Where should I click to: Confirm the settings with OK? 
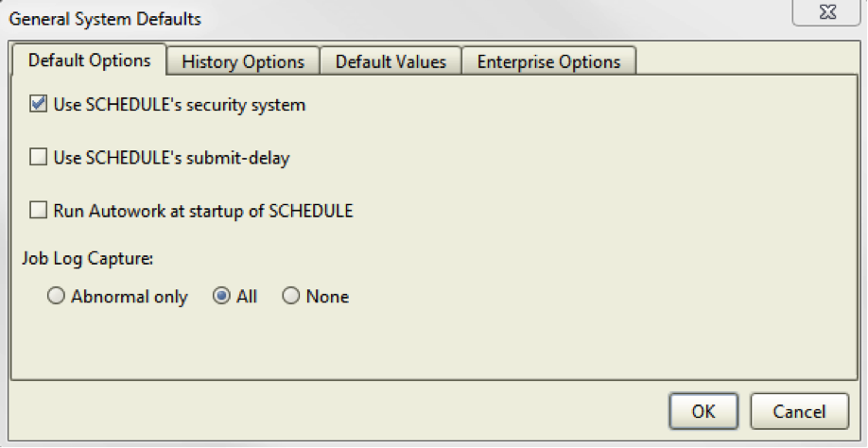703,411
